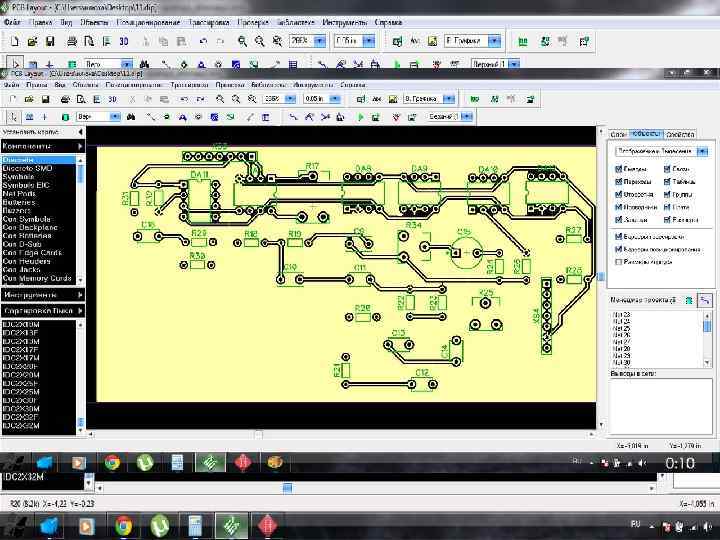Click New file icon in front PCB Layout window

(x=13, y=99)
